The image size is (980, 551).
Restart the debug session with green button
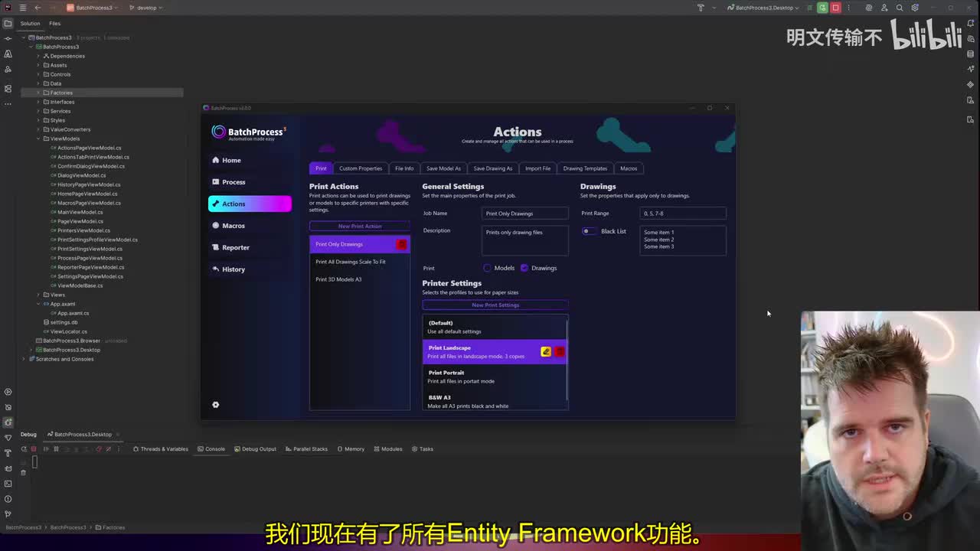(x=822, y=8)
